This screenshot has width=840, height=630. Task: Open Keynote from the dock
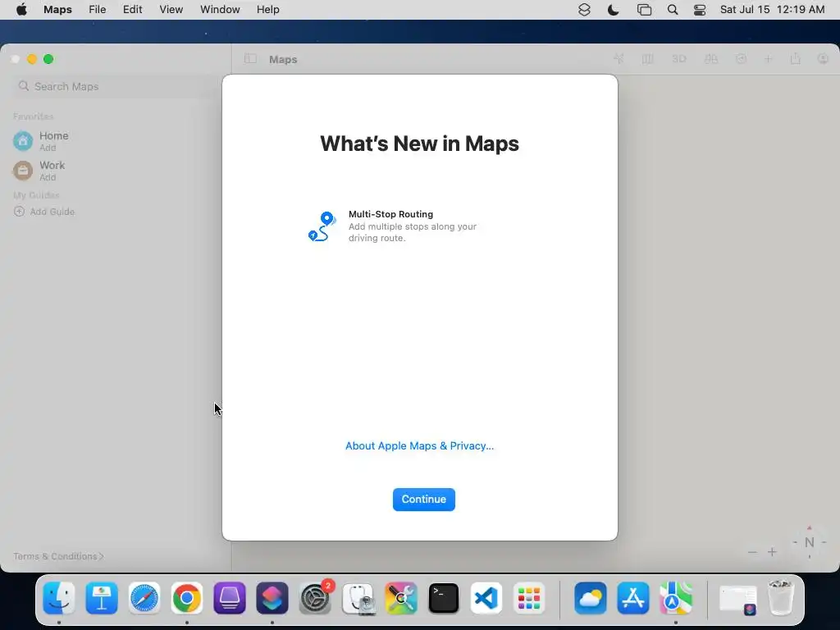coord(102,598)
